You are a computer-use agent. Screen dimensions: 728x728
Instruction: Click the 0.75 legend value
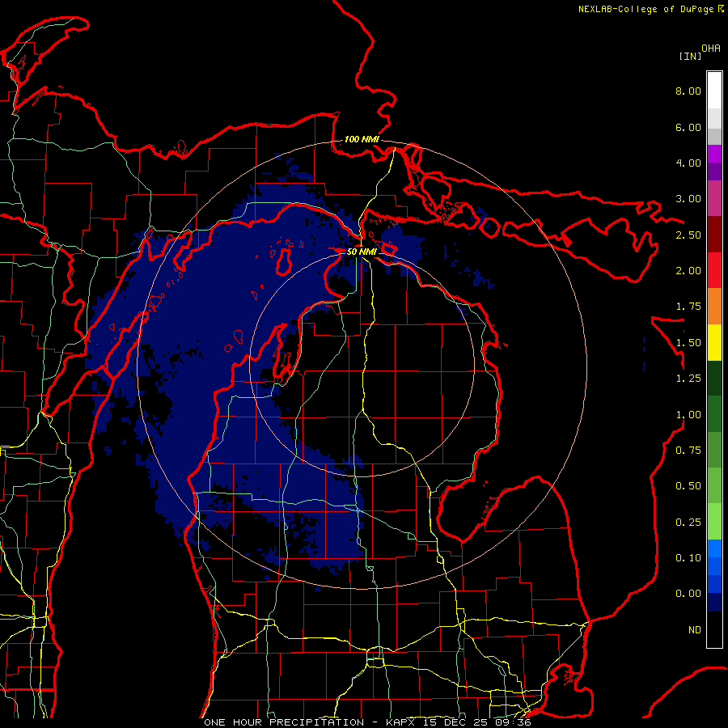[688, 451]
